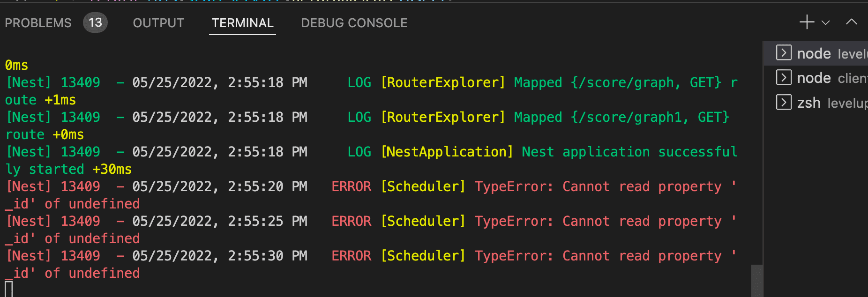Click the first node terminal icon
868x297 pixels.
pyautogui.click(x=784, y=53)
